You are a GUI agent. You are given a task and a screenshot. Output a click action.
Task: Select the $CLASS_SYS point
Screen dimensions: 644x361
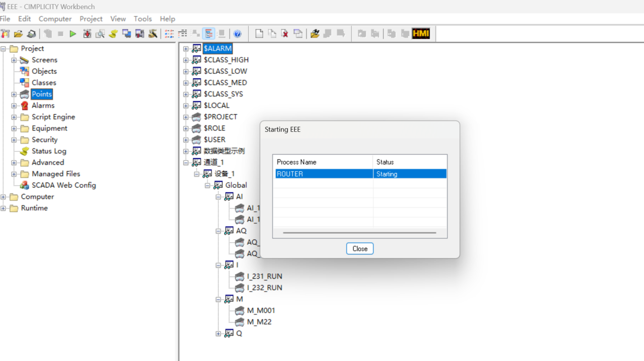[223, 94]
